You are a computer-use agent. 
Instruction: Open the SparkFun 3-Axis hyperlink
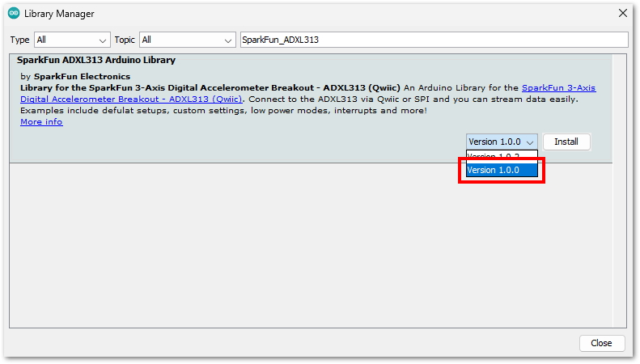(x=558, y=87)
